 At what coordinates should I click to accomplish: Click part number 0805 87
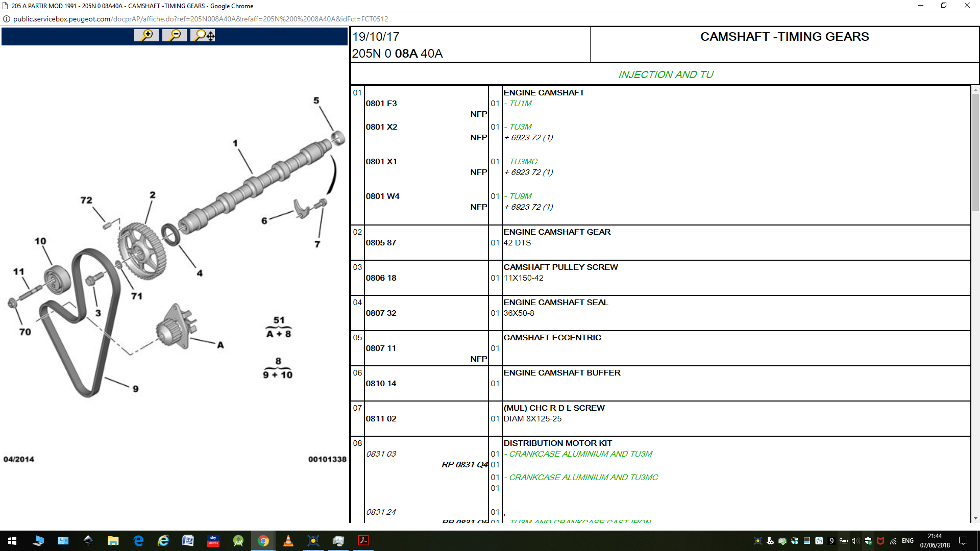[x=381, y=243]
